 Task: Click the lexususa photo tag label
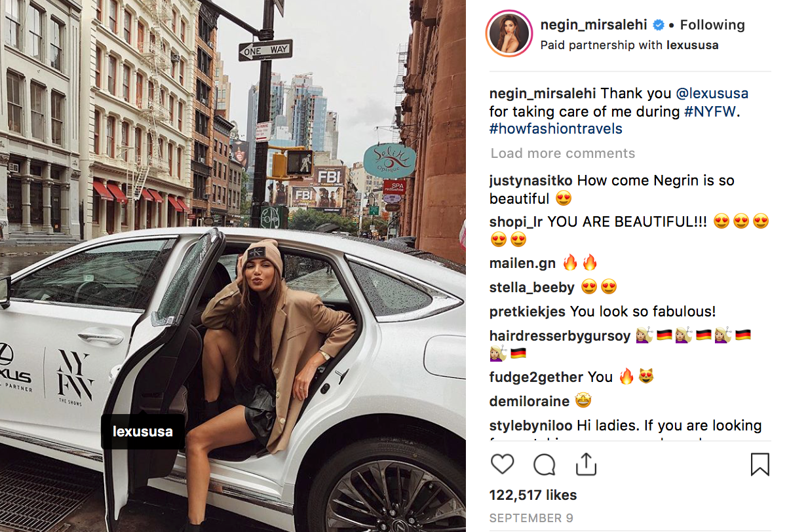(x=143, y=432)
